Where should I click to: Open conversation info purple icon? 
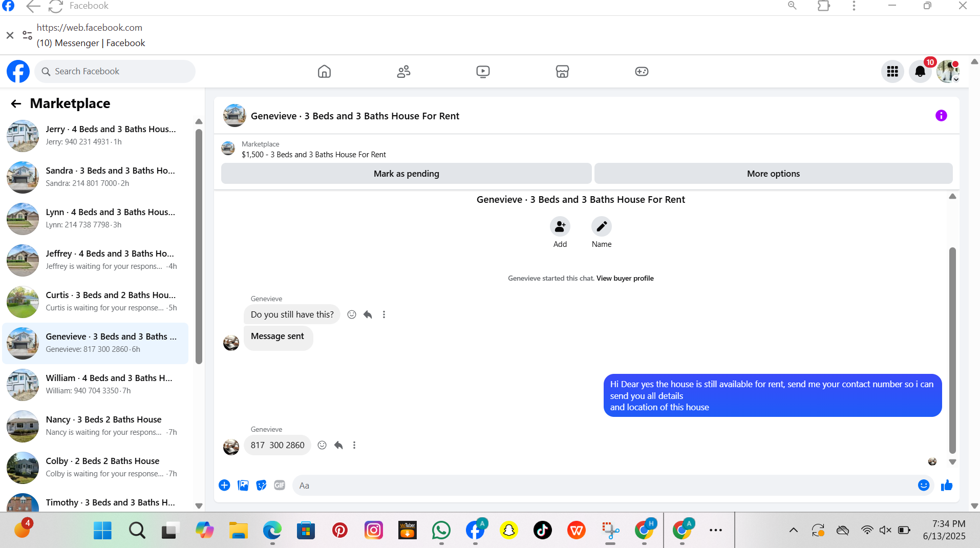pos(941,116)
